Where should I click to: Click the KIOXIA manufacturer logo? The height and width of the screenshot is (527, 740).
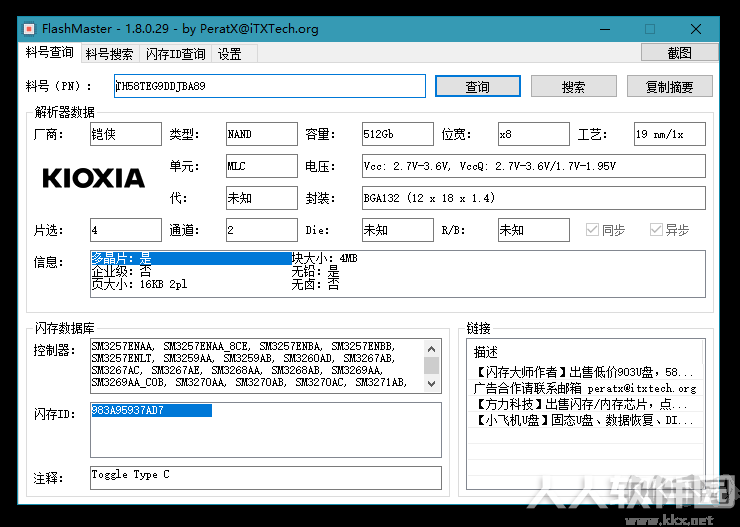[x=93, y=178]
